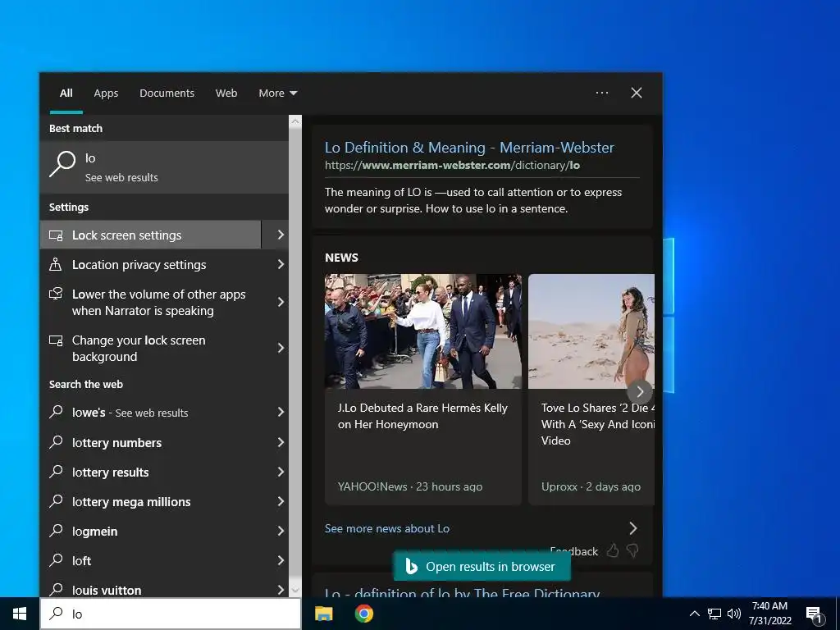Expand the lottery numbers arrow
The width and height of the screenshot is (840, 630).
pyautogui.click(x=281, y=442)
